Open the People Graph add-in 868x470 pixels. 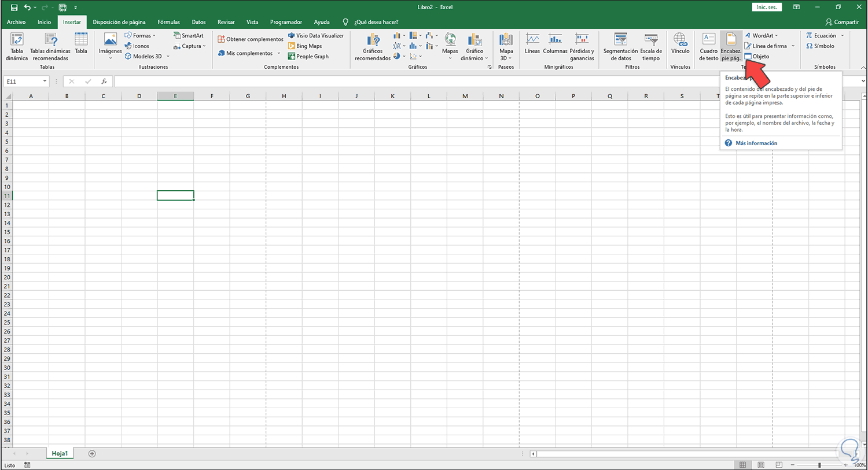(308, 57)
